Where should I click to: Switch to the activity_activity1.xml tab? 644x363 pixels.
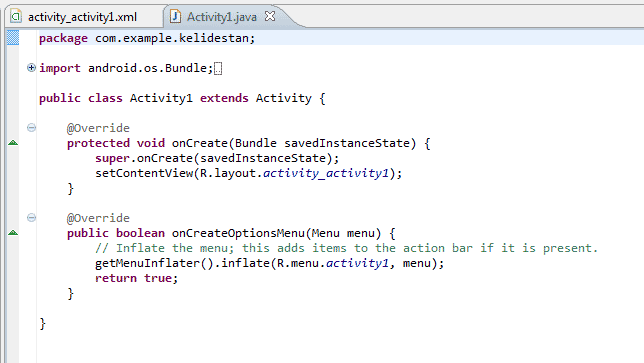[82, 17]
